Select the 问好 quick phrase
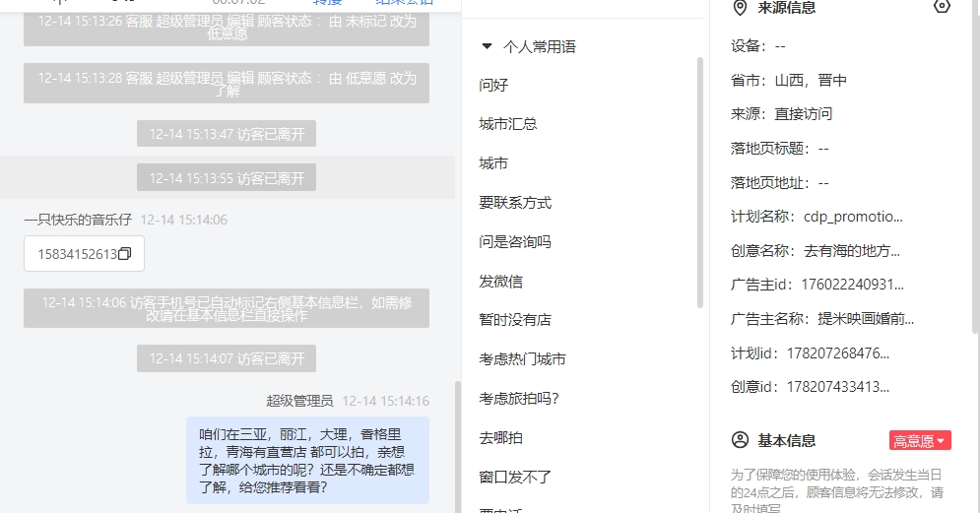Image resolution: width=980 pixels, height=513 pixels. [x=493, y=85]
